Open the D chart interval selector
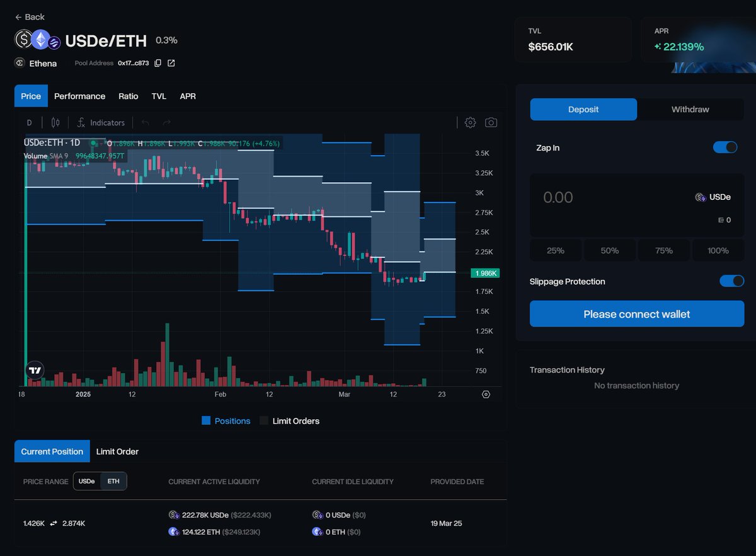 (29, 123)
